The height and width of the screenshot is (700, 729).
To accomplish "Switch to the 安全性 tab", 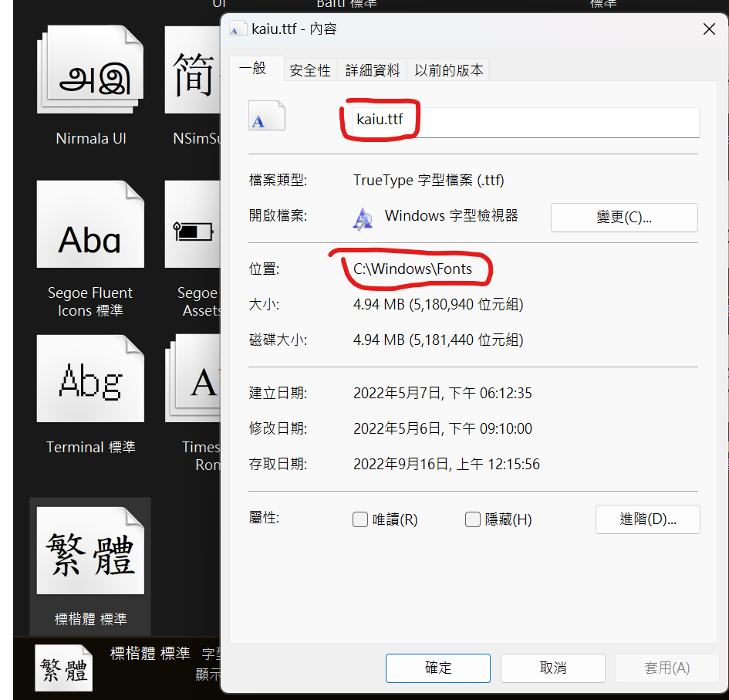I will click(x=310, y=70).
